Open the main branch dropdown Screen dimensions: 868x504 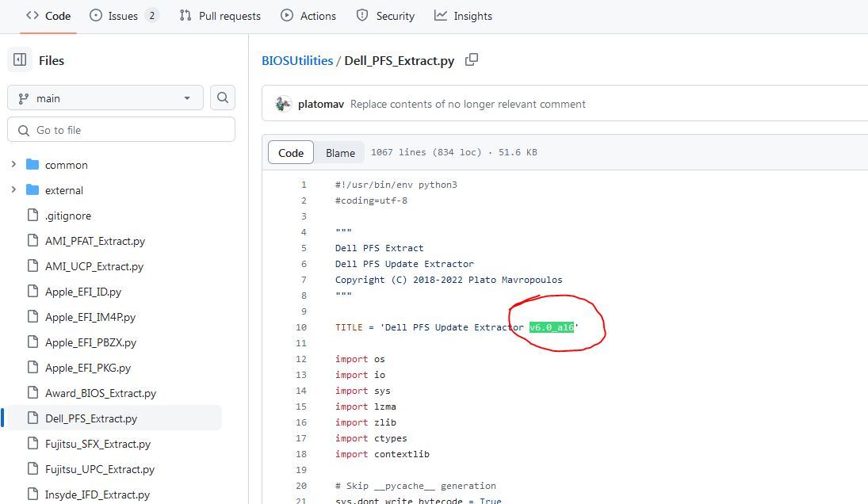105,98
